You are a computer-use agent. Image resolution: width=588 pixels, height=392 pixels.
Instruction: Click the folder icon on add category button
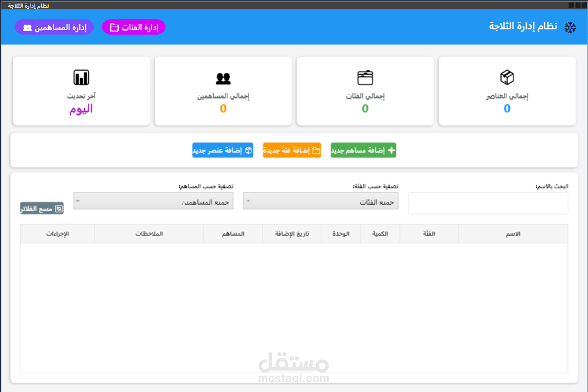(316, 150)
